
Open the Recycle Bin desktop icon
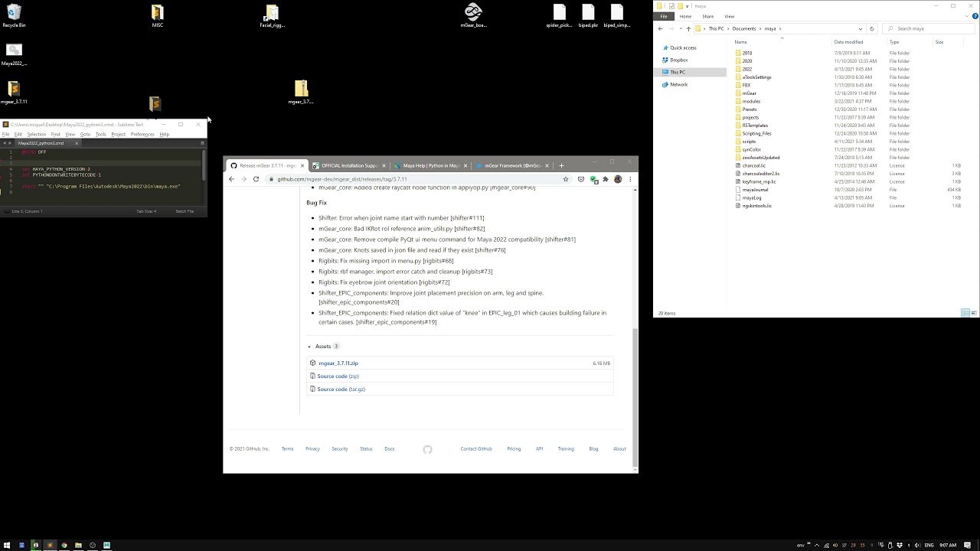pyautogui.click(x=14, y=15)
